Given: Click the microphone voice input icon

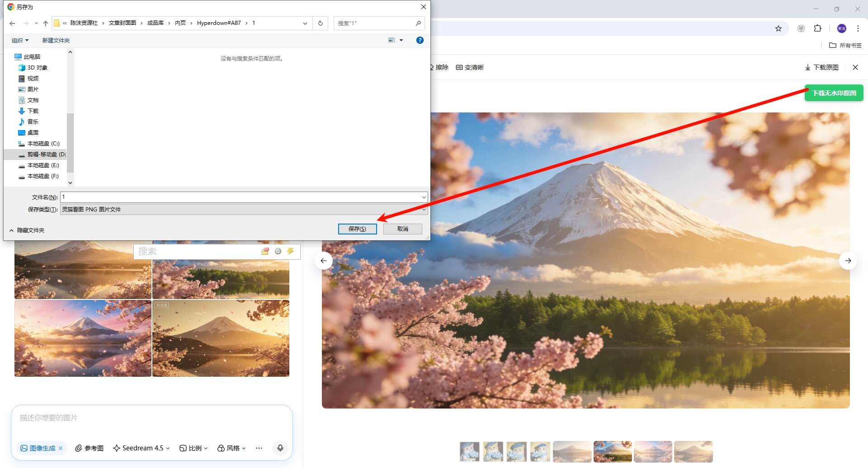Looking at the screenshot, I should click(x=280, y=448).
